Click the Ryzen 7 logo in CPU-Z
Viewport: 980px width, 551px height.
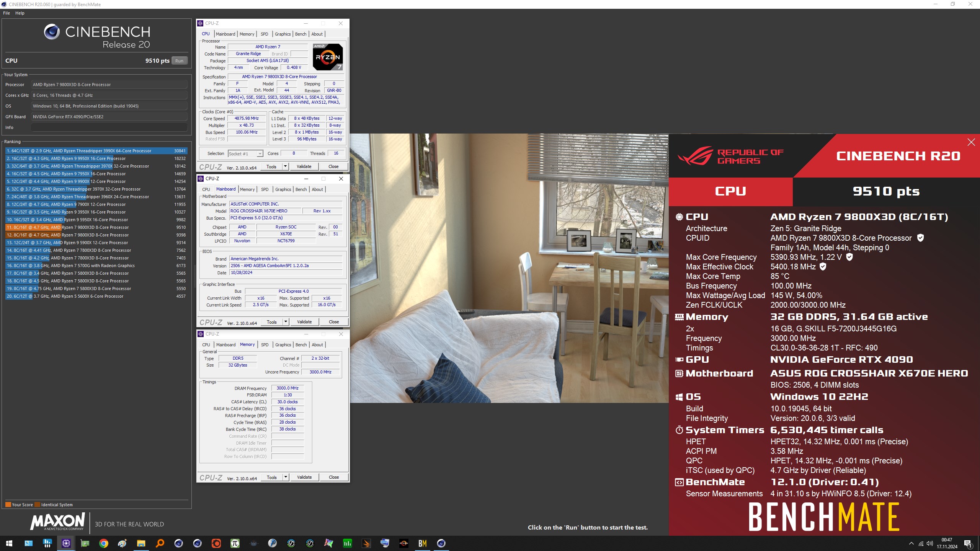point(328,57)
